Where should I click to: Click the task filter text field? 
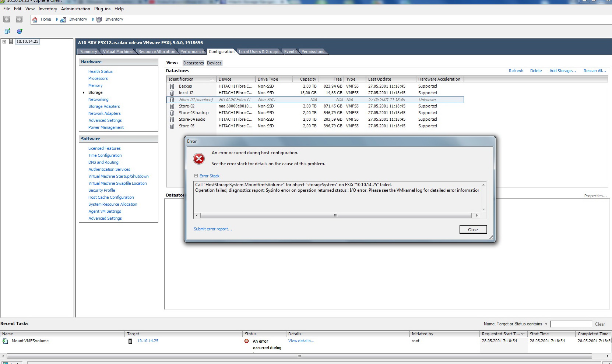coord(571,324)
